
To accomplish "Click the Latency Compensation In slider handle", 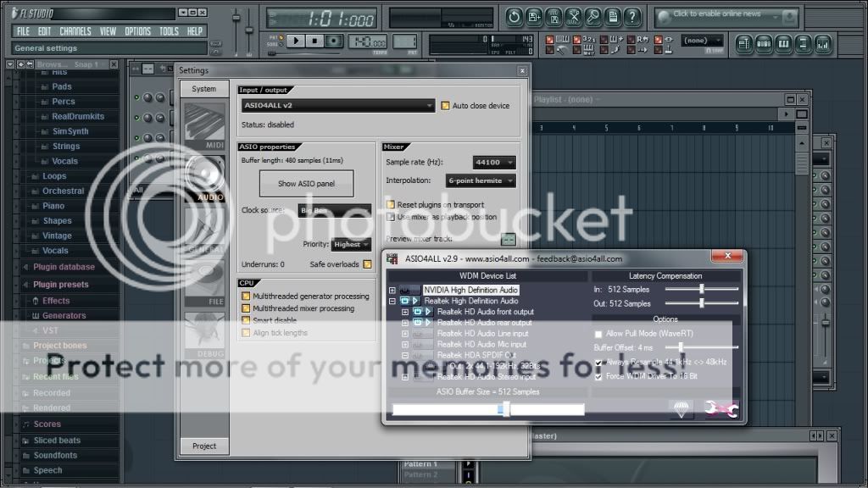I will pos(701,289).
